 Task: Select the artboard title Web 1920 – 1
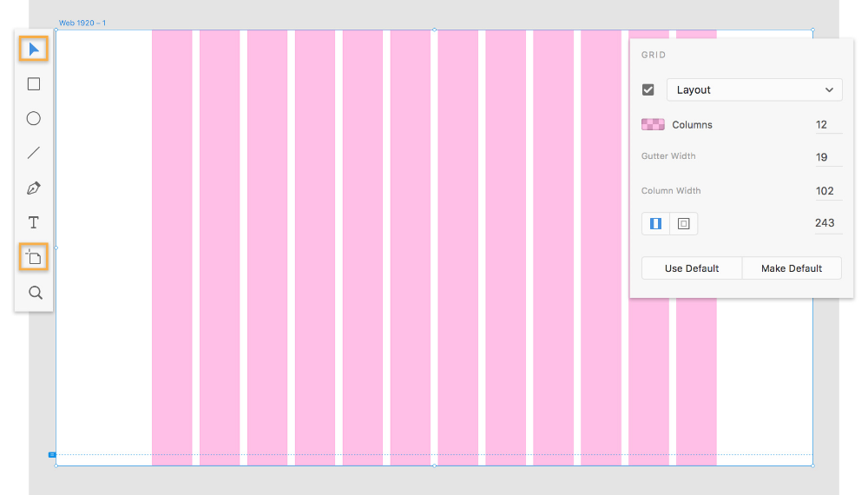[x=82, y=23]
